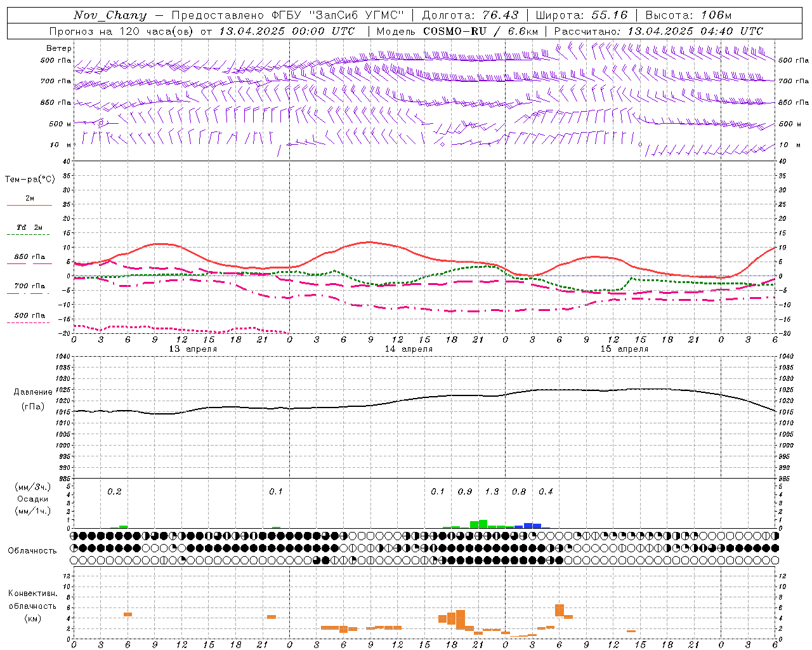This screenshot has height=650, width=812.
Task: Click 'Прогноз на 120 часа(ов)' text
Action: (x=121, y=31)
